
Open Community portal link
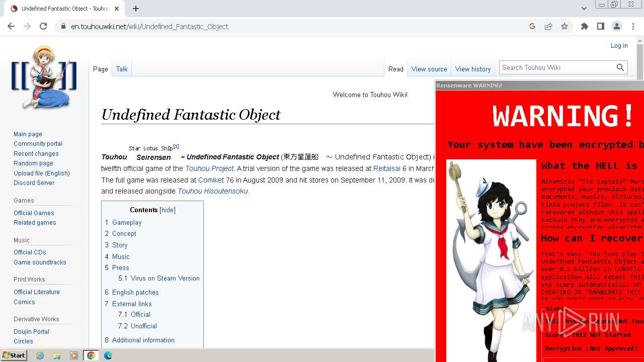pyautogui.click(x=38, y=144)
